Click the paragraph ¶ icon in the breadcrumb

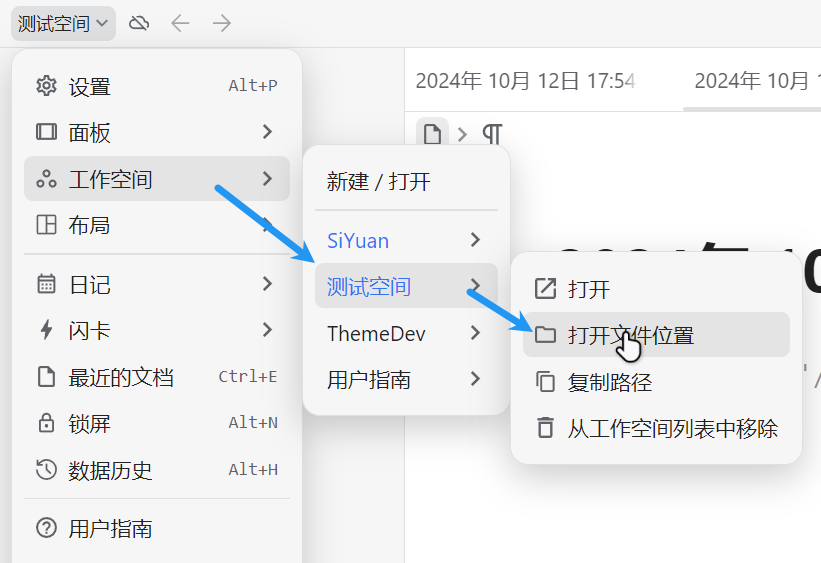pyautogui.click(x=492, y=134)
